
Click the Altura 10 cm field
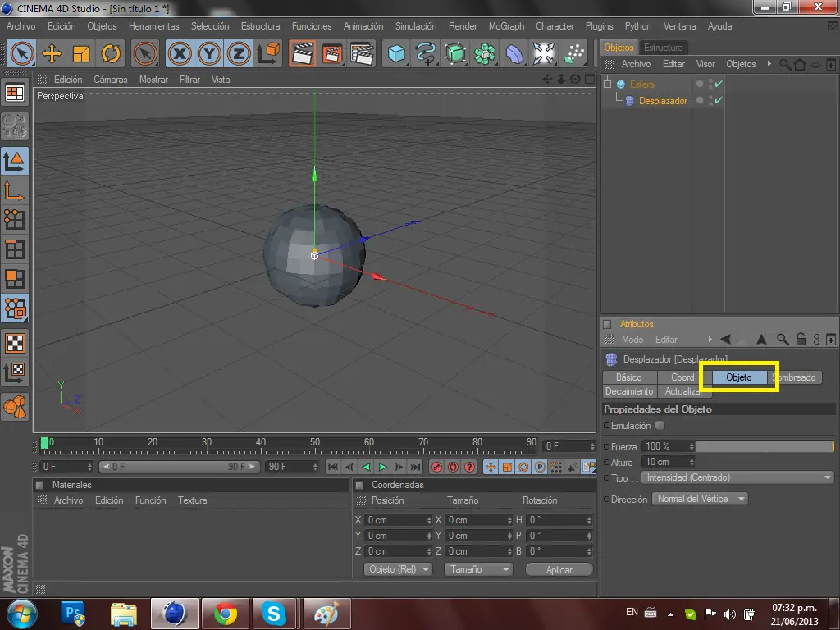pos(669,462)
